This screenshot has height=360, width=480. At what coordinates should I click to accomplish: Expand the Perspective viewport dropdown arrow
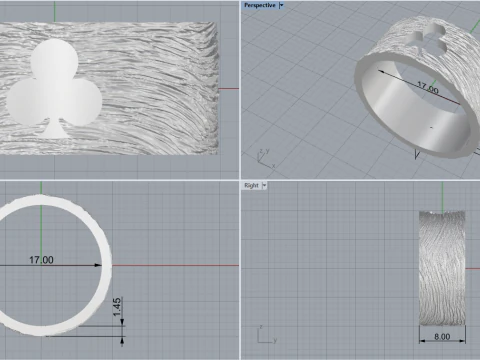pos(281,5)
